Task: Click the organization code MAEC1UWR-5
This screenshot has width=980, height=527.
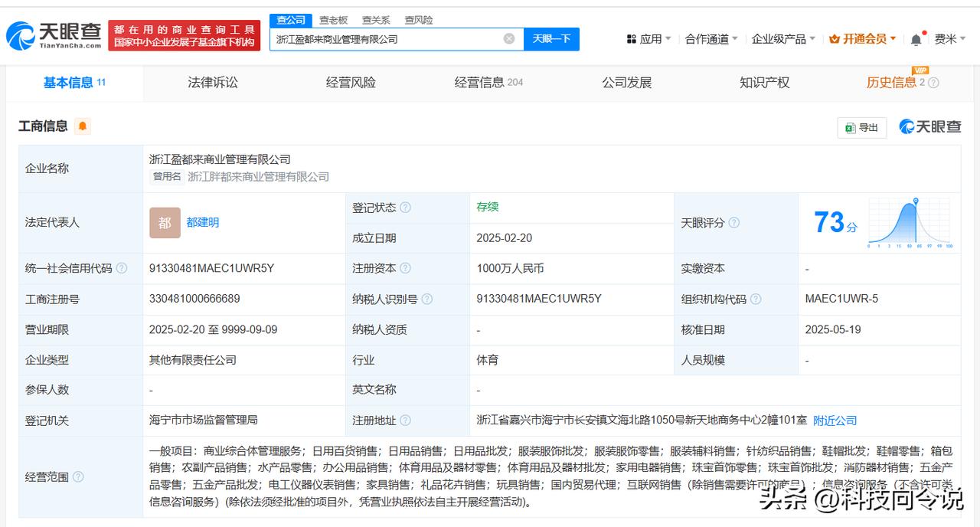Action: click(841, 299)
